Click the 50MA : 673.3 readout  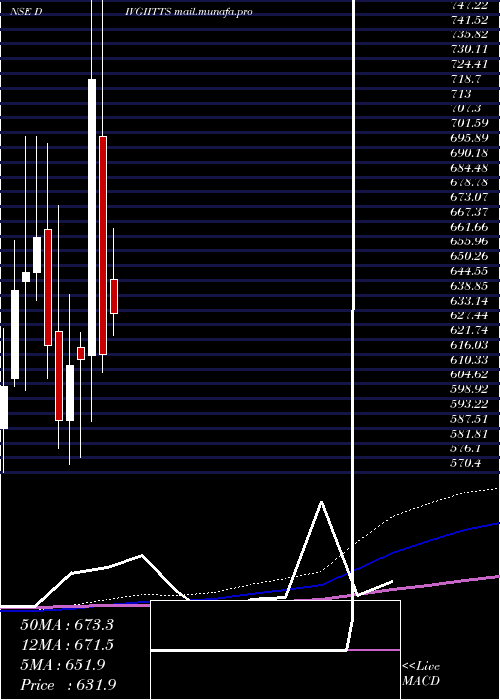point(67,625)
